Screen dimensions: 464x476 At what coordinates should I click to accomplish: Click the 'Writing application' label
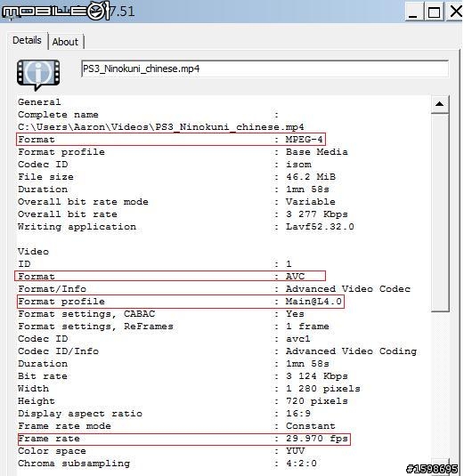tap(77, 227)
